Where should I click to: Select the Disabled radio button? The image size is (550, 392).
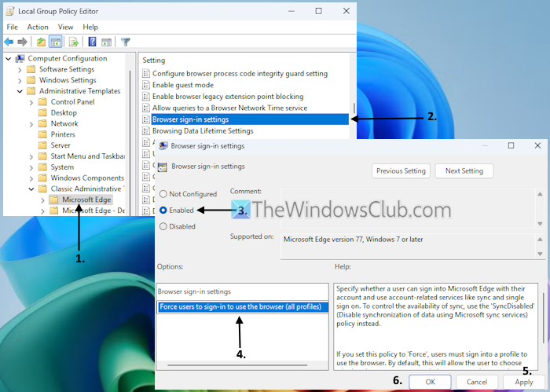(163, 226)
